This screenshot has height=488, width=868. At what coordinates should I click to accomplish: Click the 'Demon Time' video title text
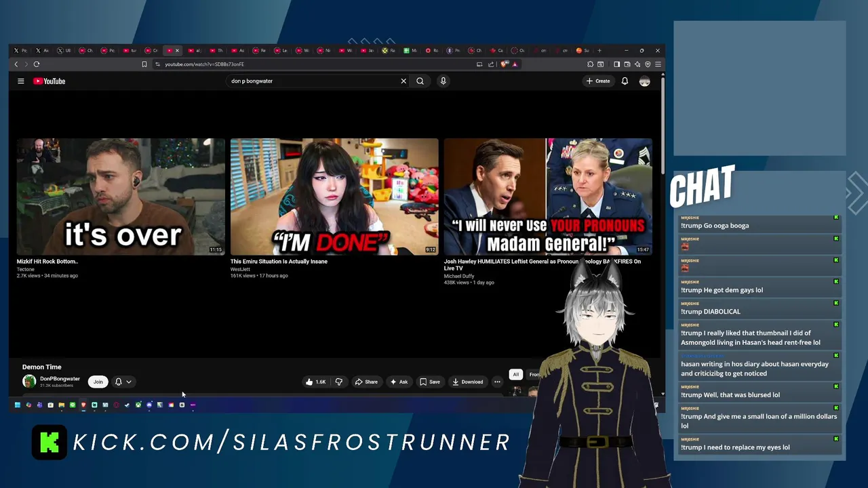[x=42, y=367]
